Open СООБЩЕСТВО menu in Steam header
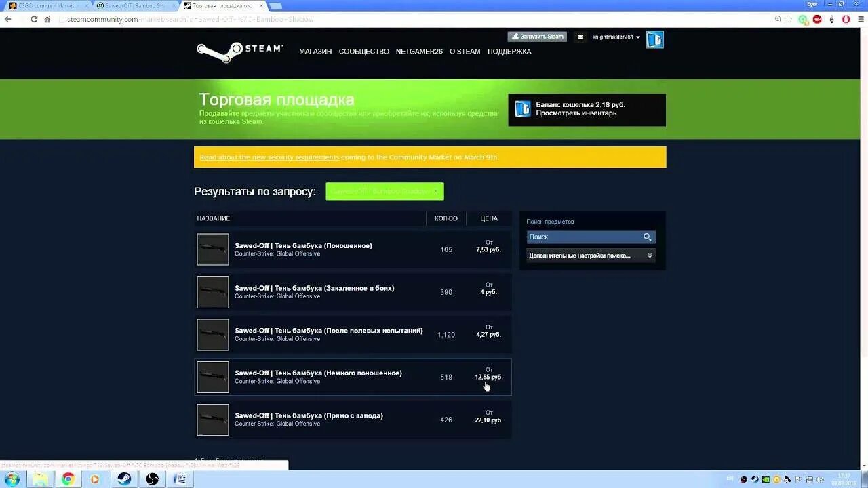 pos(364,52)
